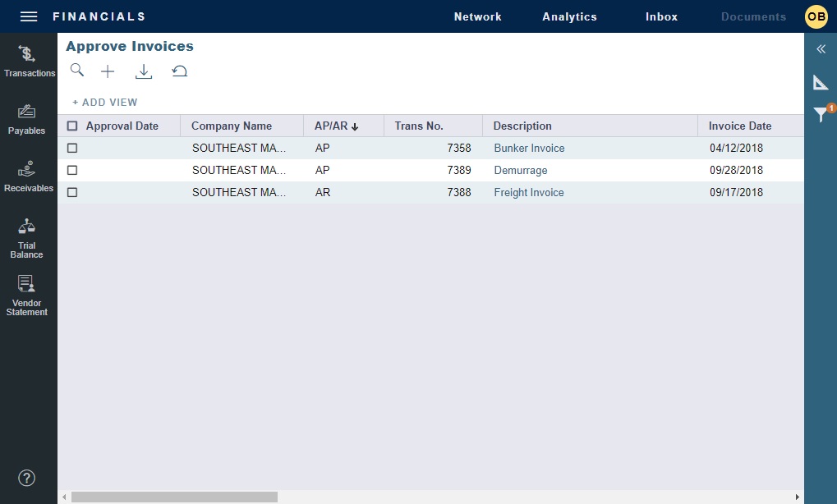Open the filter panel icon
837x504 pixels.
pos(821,115)
